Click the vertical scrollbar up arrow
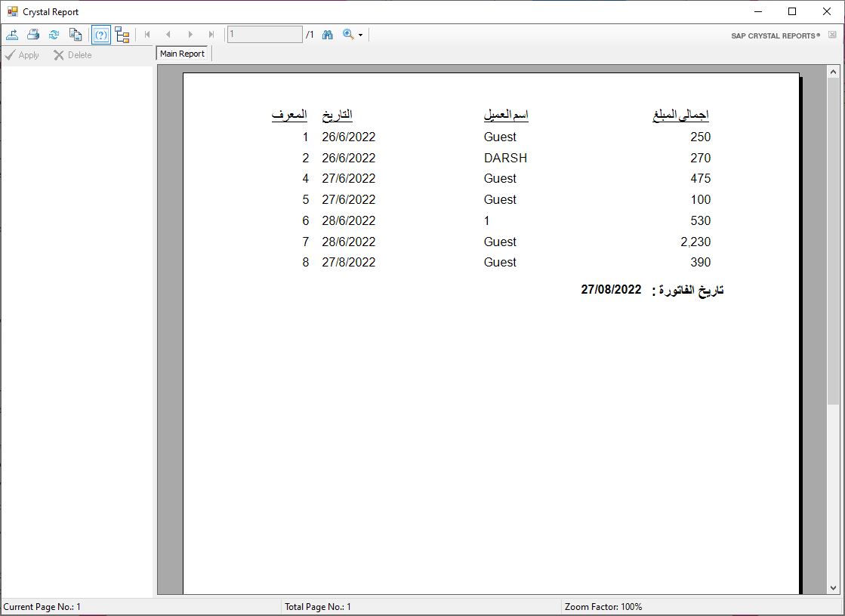Screen dimensions: 845x616 point(834,72)
